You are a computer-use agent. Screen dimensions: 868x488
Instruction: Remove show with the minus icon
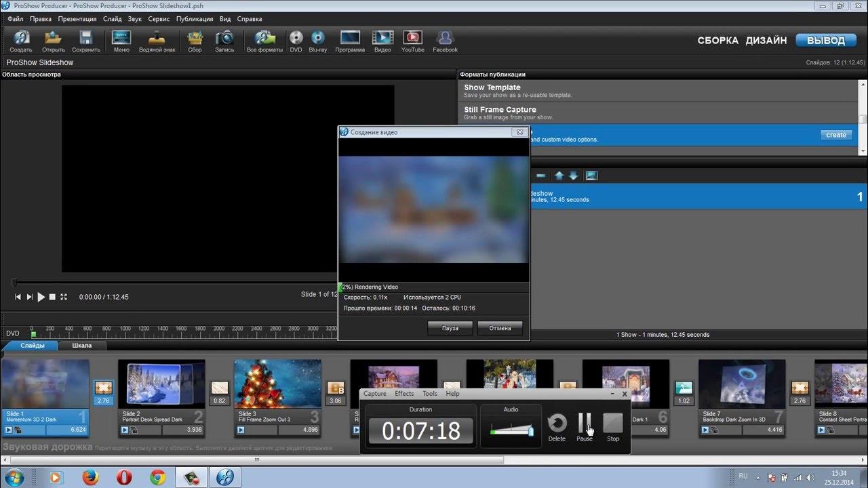pos(540,176)
